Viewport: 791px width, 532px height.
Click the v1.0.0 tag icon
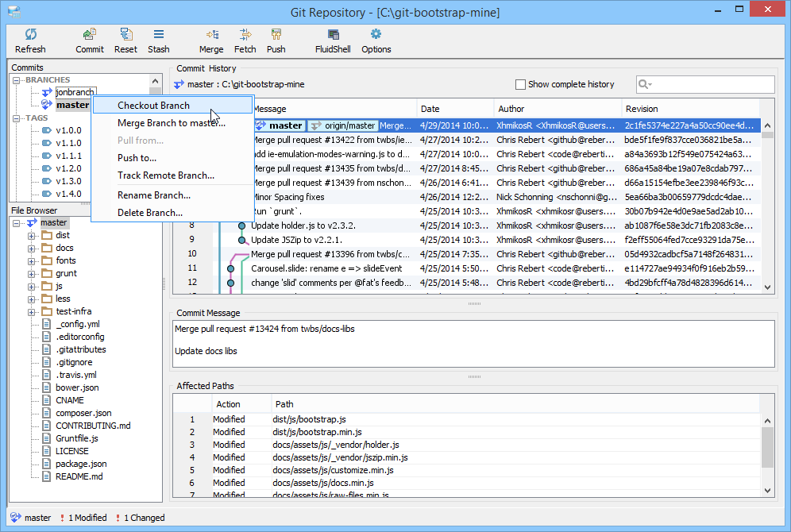[47, 130]
